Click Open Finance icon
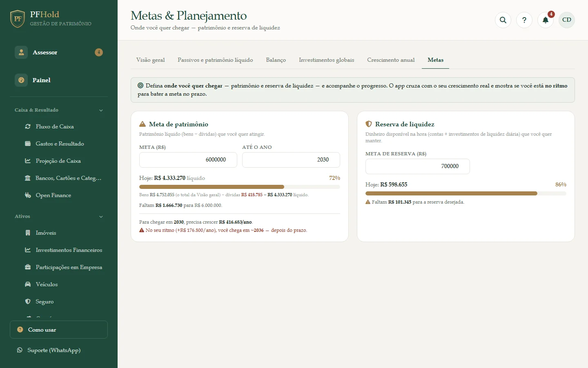Screen dimensions: 588x368 [28, 195]
